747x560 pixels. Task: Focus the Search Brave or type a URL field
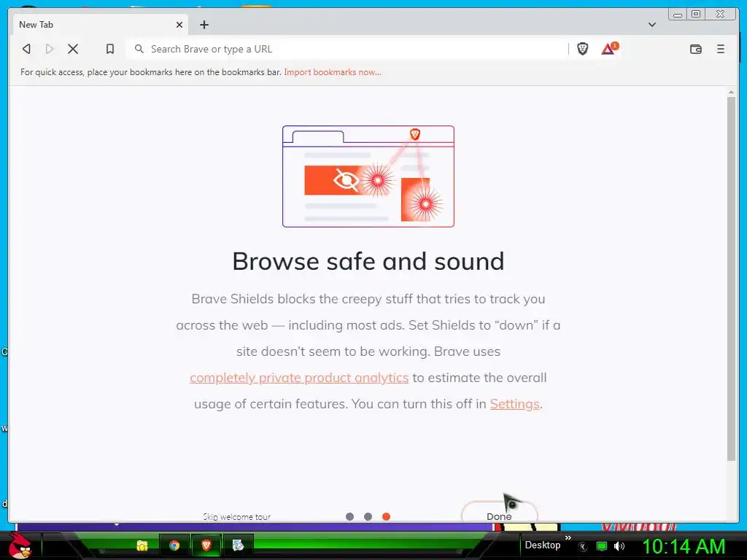(348, 49)
